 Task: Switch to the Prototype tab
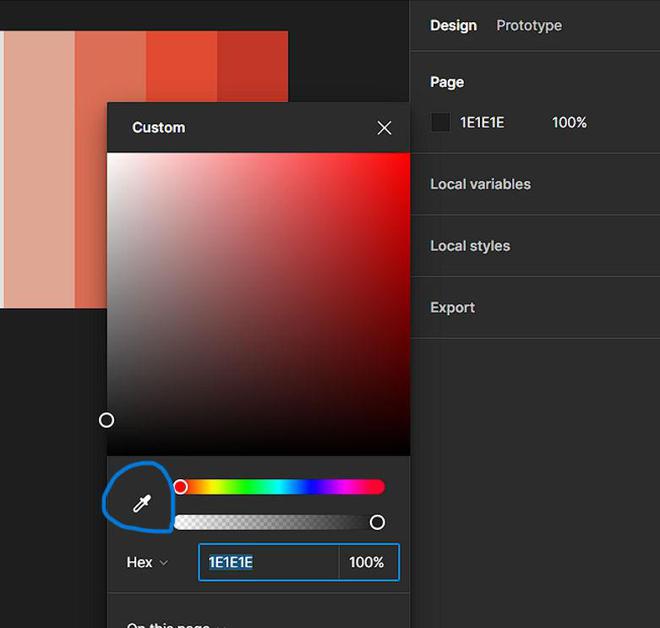(529, 25)
